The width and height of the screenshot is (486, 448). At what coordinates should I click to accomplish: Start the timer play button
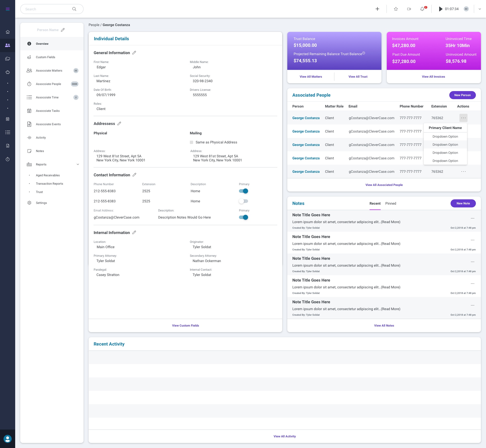[x=441, y=9]
